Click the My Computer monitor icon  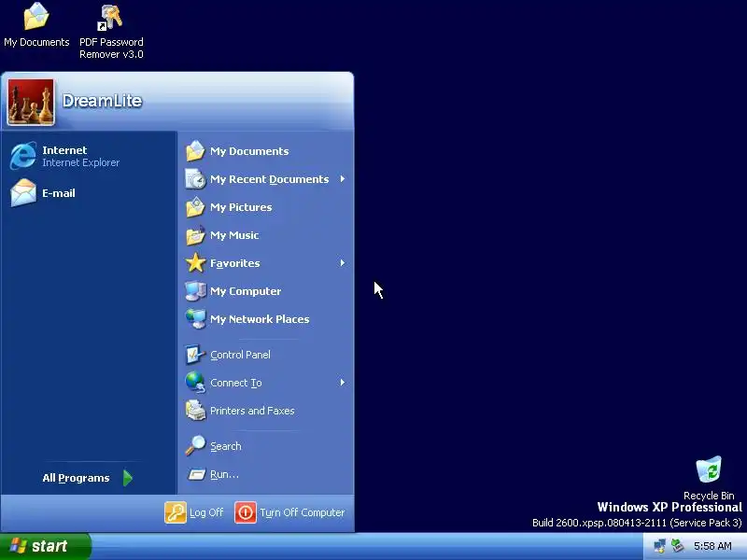195,291
